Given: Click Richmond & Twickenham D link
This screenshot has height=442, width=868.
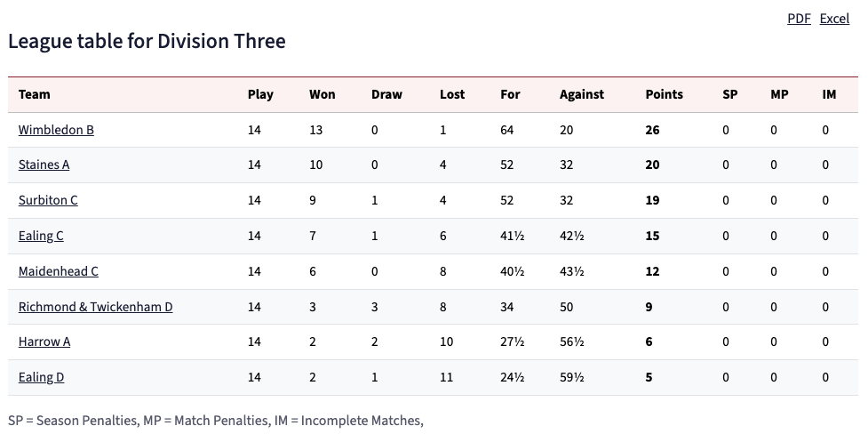Looking at the screenshot, I should [x=95, y=307].
